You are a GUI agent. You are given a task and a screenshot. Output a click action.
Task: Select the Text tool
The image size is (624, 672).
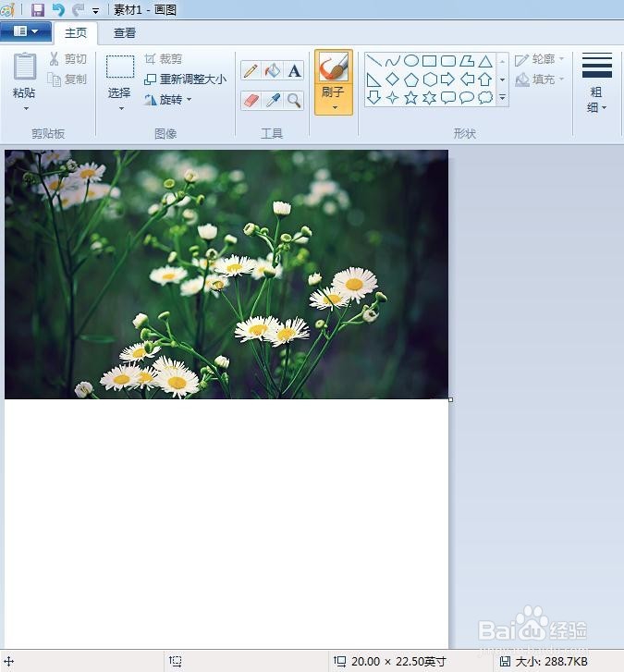(294, 70)
